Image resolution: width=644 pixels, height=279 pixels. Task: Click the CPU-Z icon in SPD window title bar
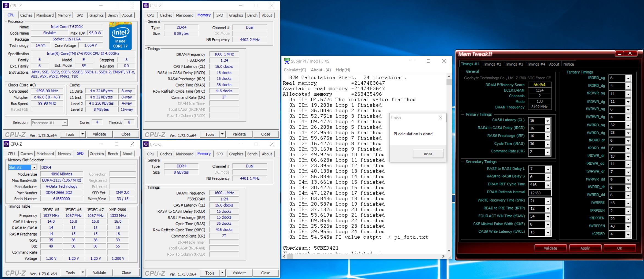click(6, 144)
